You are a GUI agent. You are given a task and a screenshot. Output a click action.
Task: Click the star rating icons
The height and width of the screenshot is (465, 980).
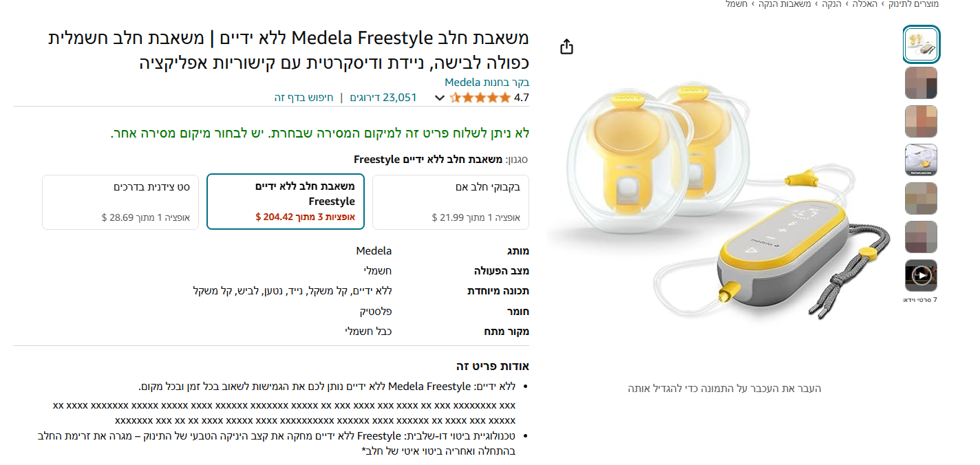[480, 98]
